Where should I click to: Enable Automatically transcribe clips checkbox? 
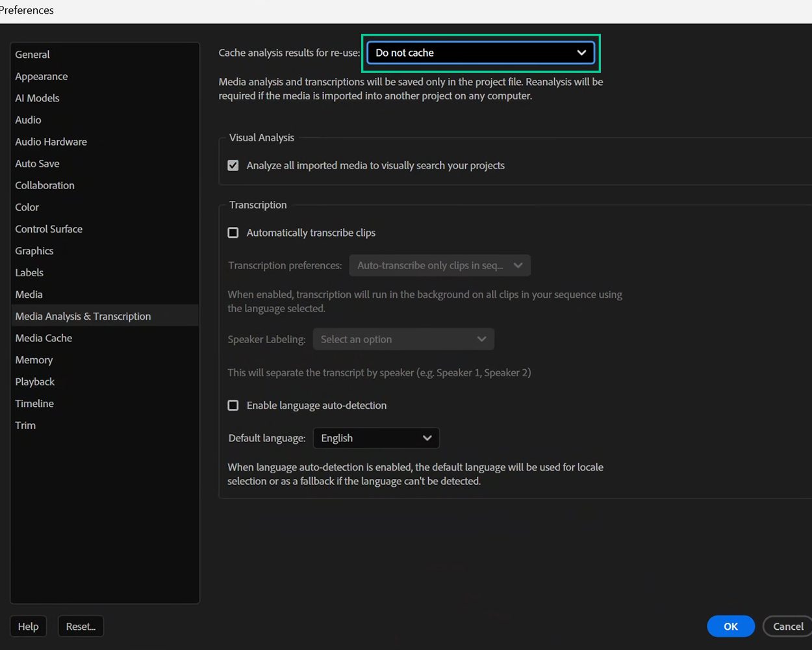point(233,233)
